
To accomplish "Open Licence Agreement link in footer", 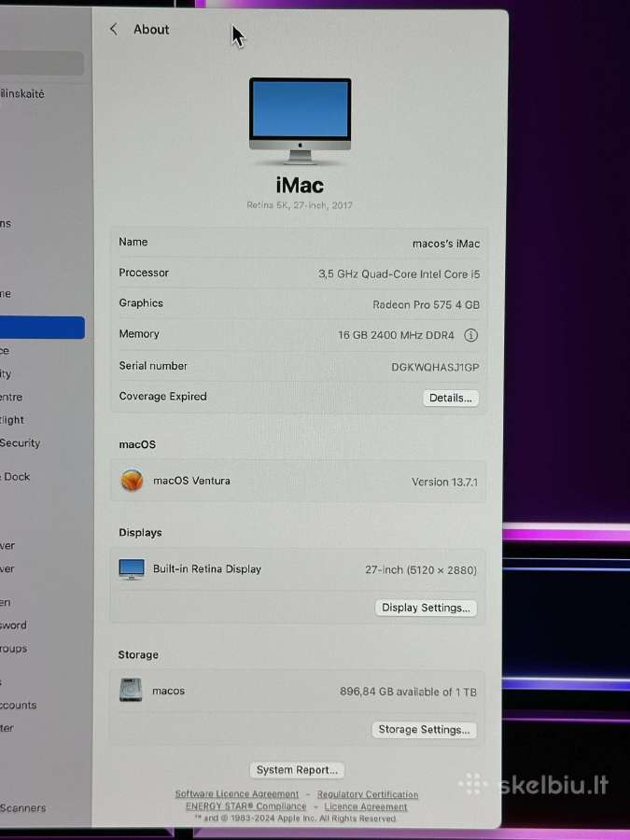I will [x=365, y=806].
